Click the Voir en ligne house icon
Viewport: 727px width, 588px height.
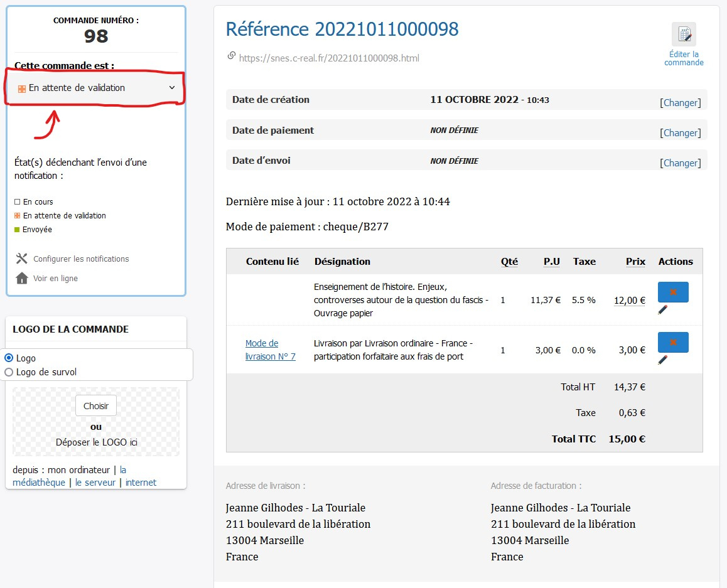[22, 278]
